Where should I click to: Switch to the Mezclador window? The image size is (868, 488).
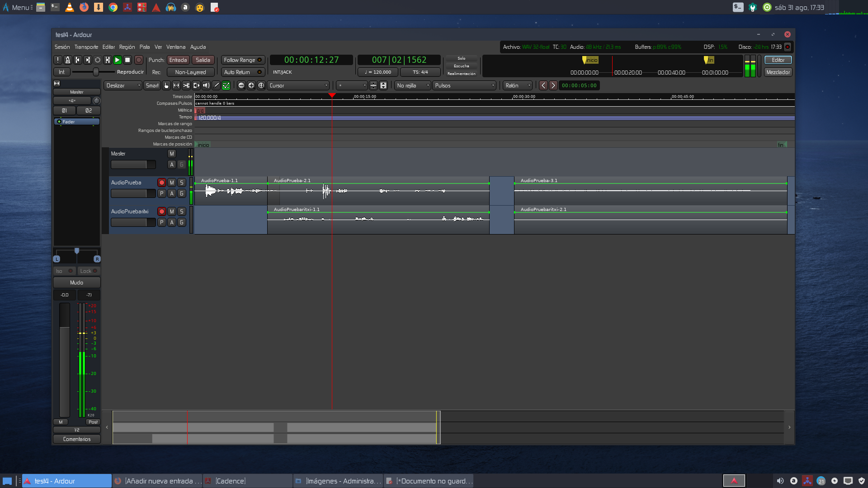pos(778,72)
